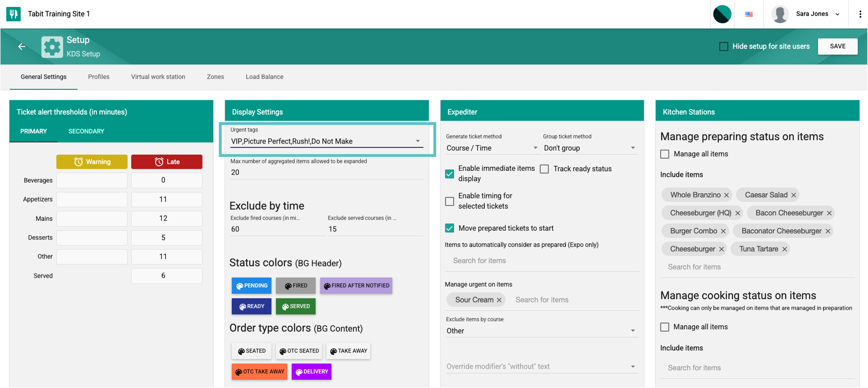The image size is (868, 388).
Task: Click the Warning threshold header
Action: click(x=92, y=162)
